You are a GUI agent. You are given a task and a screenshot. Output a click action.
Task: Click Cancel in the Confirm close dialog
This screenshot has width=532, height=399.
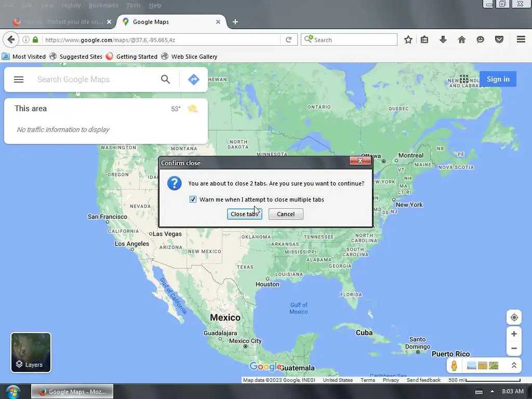(286, 214)
